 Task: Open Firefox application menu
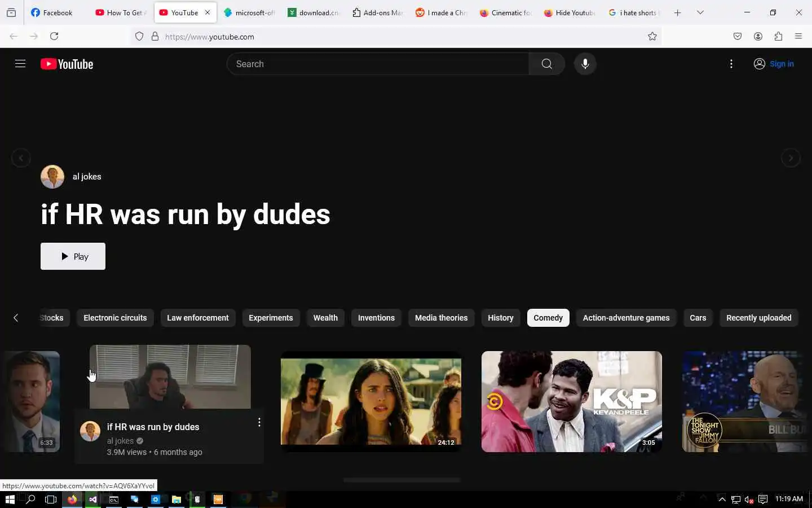pos(798,37)
